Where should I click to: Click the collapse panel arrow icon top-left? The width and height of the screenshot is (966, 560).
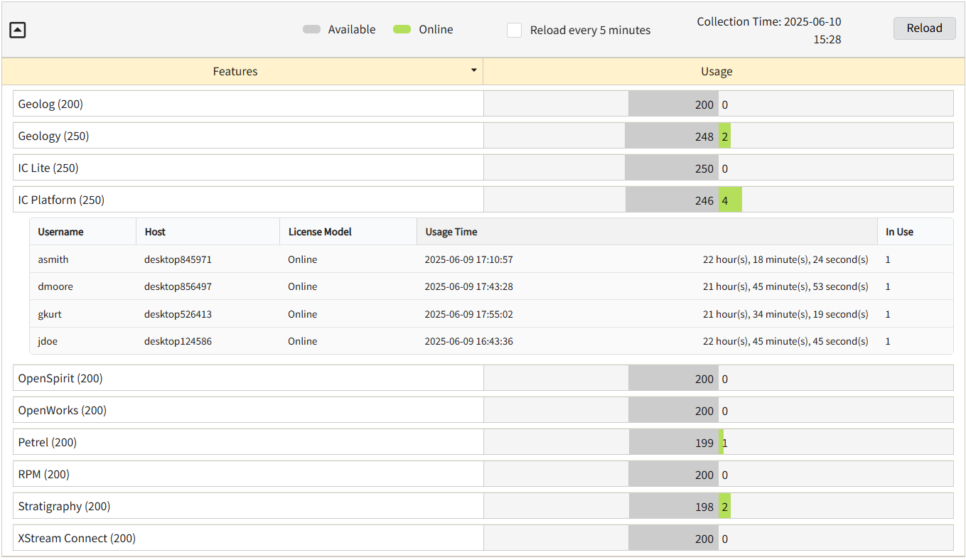point(18,30)
